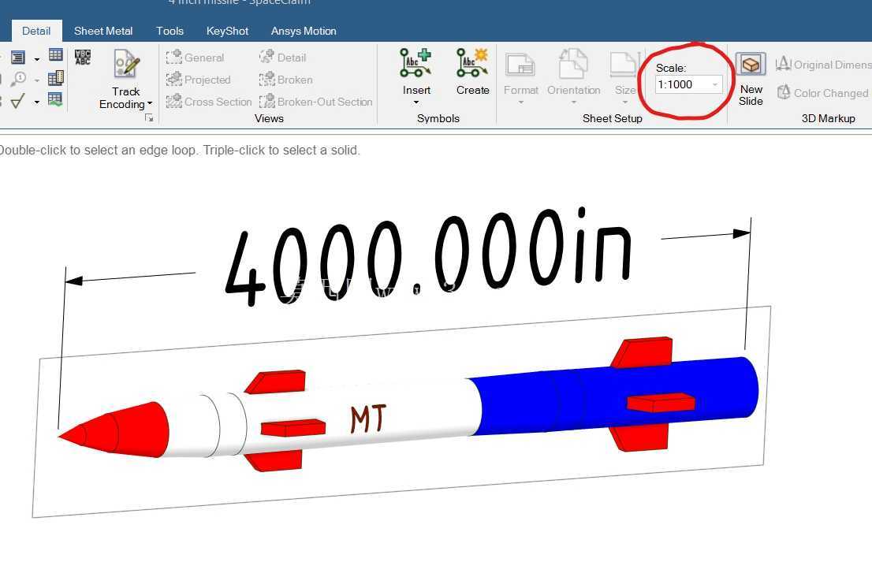Switch to the Detail ribbon tab

click(36, 31)
